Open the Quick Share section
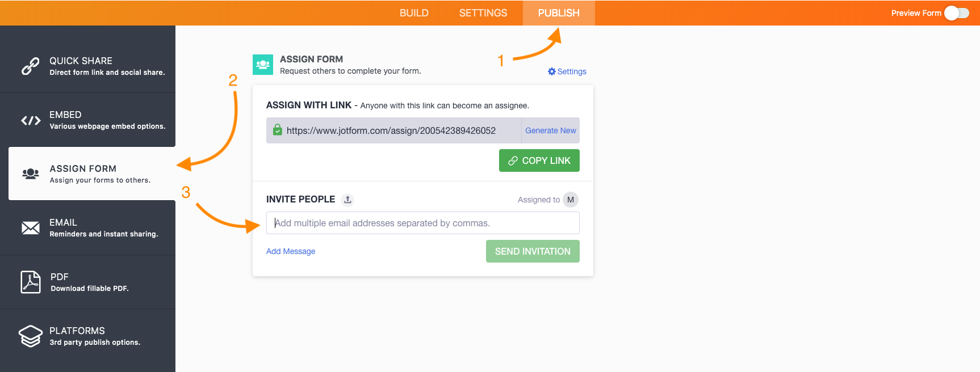The height and width of the screenshot is (372, 980). 87,66
